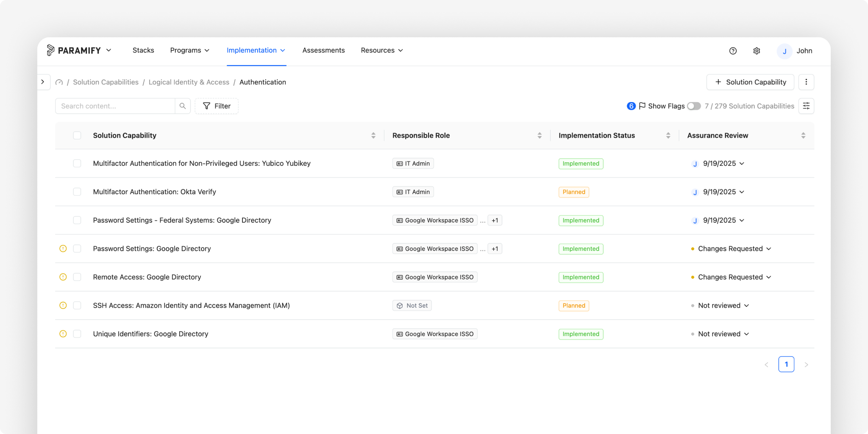Viewport: 868px width, 434px height.
Task: Select page 1 pagination button
Action: tap(786, 364)
